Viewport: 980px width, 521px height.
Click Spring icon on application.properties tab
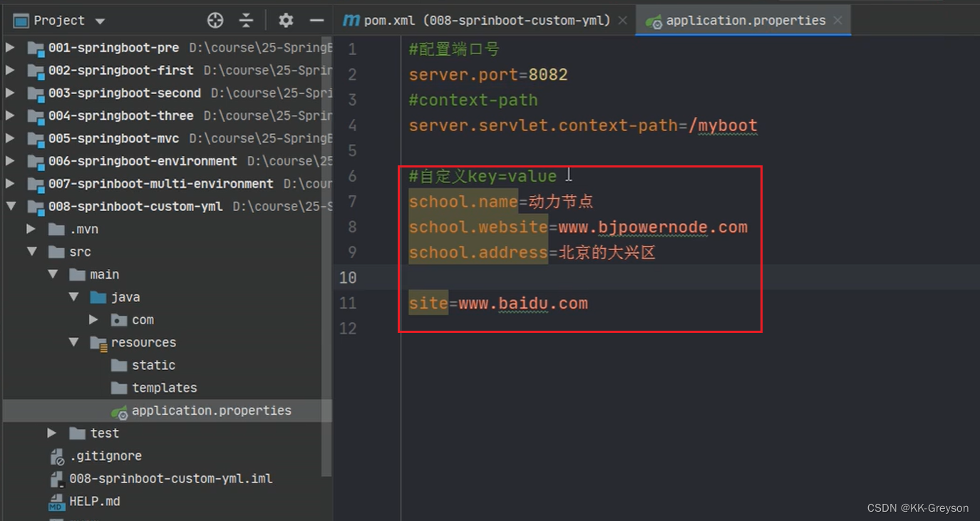(x=654, y=21)
